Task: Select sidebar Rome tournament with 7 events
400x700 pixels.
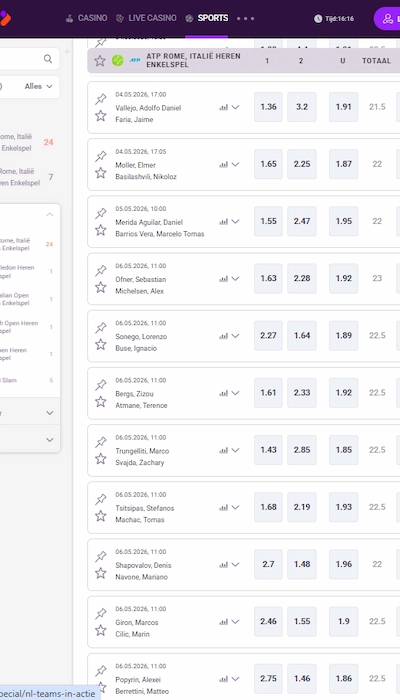Action: point(27,177)
